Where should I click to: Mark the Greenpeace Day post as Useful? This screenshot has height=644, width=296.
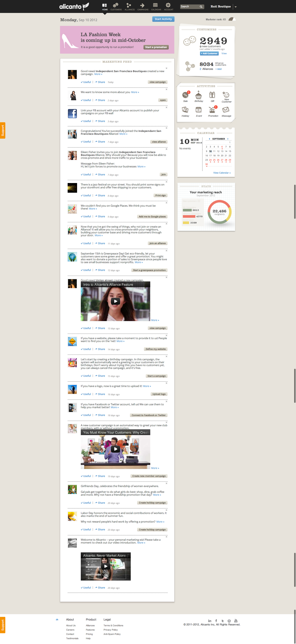click(86, 270)
